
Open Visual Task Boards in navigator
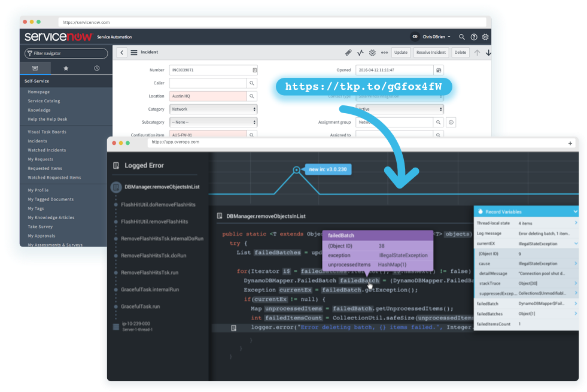pos(47,132)
